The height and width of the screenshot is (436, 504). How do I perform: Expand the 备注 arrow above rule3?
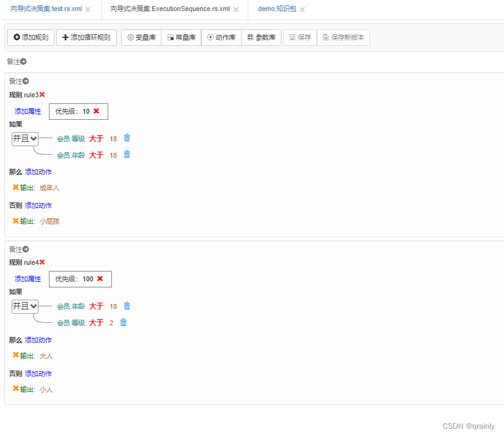click(26, 81)
